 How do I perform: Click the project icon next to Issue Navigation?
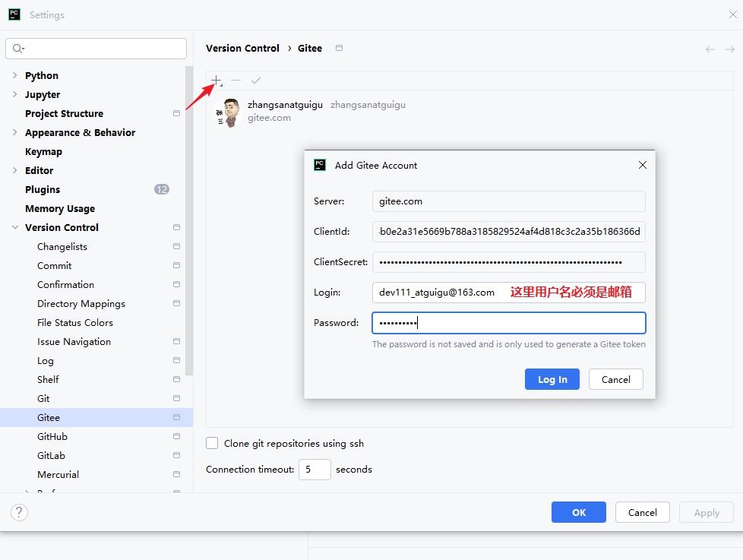tap(177, 341)
